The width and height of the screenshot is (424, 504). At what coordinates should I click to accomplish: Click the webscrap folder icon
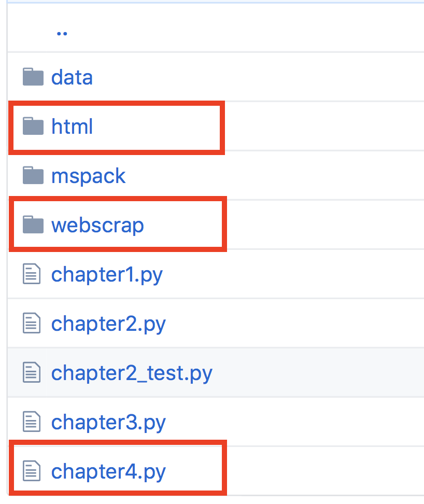33,225
